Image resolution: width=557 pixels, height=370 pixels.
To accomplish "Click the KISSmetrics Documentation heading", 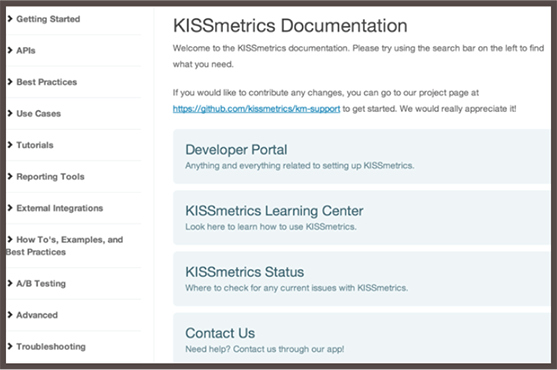I will pyautogui.click(x=290, y=26).
